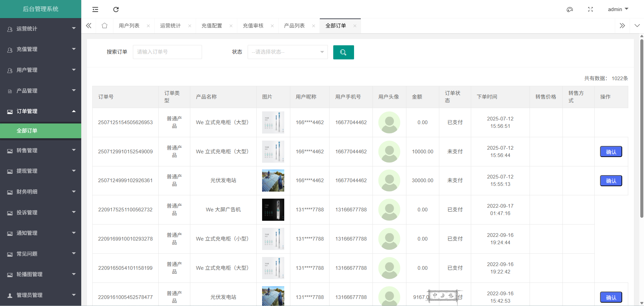Expand the 财务明细 sidebar menu
The height and width of the screenshot is (306, 644).
click(41, 192)
